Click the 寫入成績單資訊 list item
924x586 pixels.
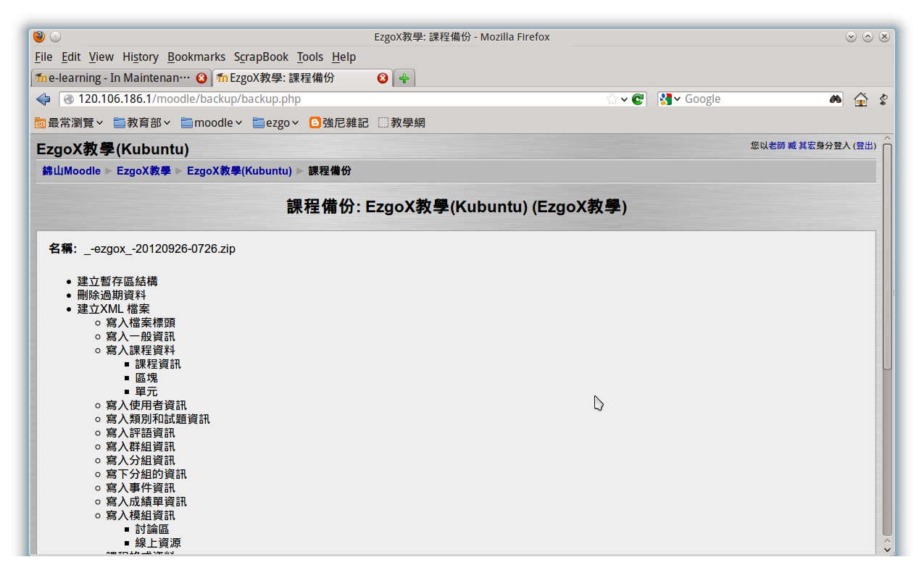tap(146, 501)
